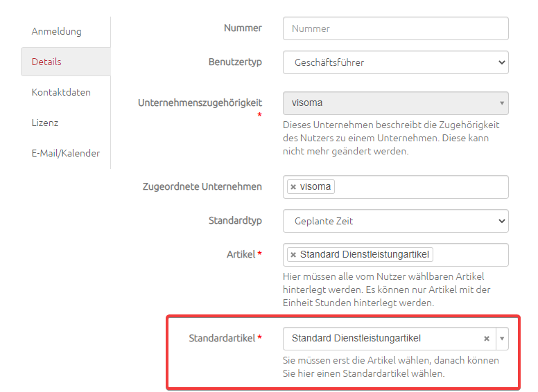The height and width of the screenshot is (392, 538).
Task: Expand the Standardartikel dropdown arrow
Action: 502,339
